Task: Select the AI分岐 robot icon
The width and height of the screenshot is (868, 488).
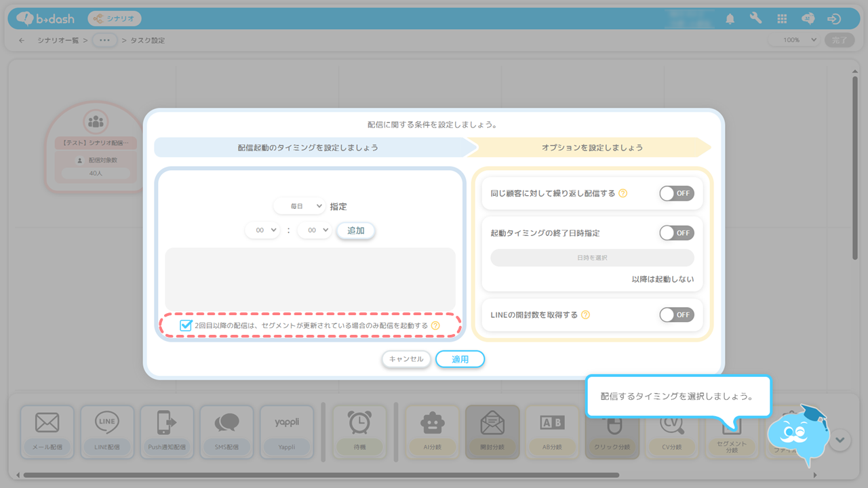Action: pyautogui.click(x=431, y=423)
